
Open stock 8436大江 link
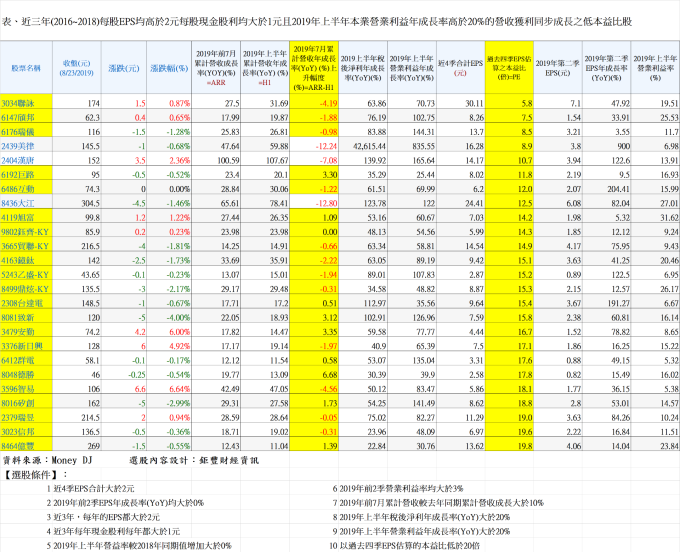pyautogui.click(x=18, y=203)
